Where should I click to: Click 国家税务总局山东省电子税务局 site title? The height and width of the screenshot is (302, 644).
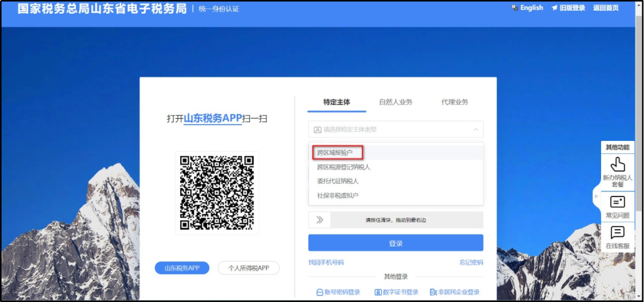pos(102,8)
